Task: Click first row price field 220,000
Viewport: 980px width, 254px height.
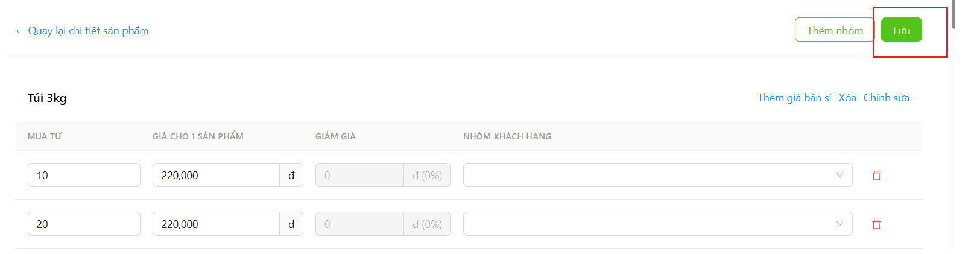Action: point(216,175)
